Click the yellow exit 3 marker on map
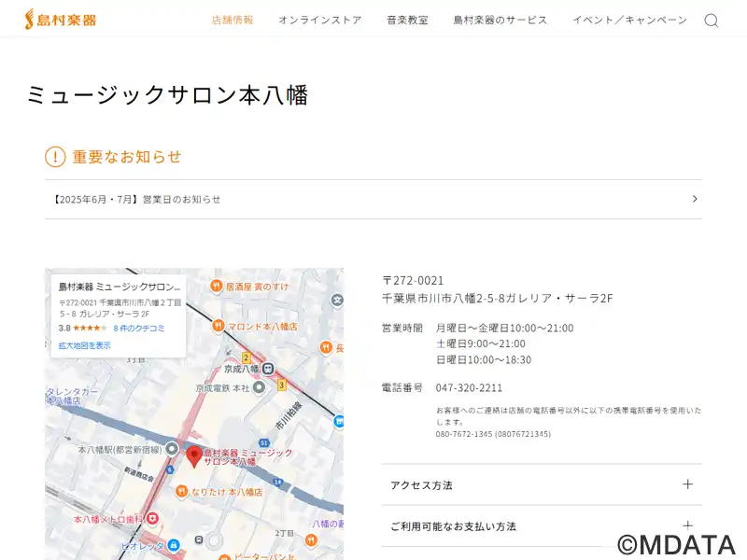 [x=282, y=385]
